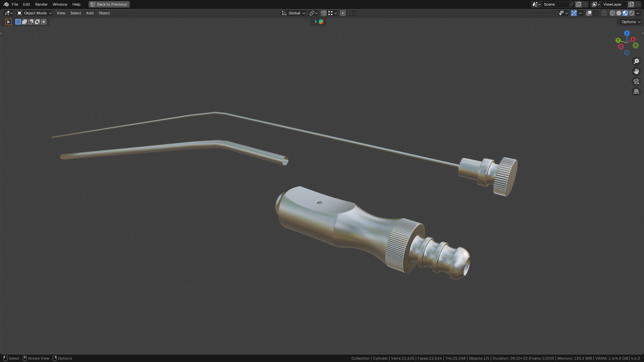Open the viewport Object menu
This screenshot has width=644, height=362.
pos(104,13)
